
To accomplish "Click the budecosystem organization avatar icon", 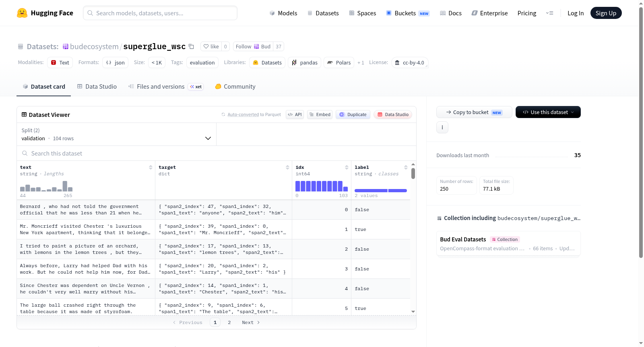I will (x=66, y=46).
